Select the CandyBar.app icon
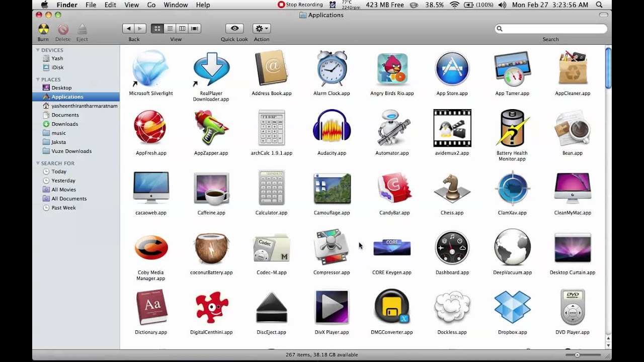The width and height of the screenshot is (644, 362). [394, 188]
